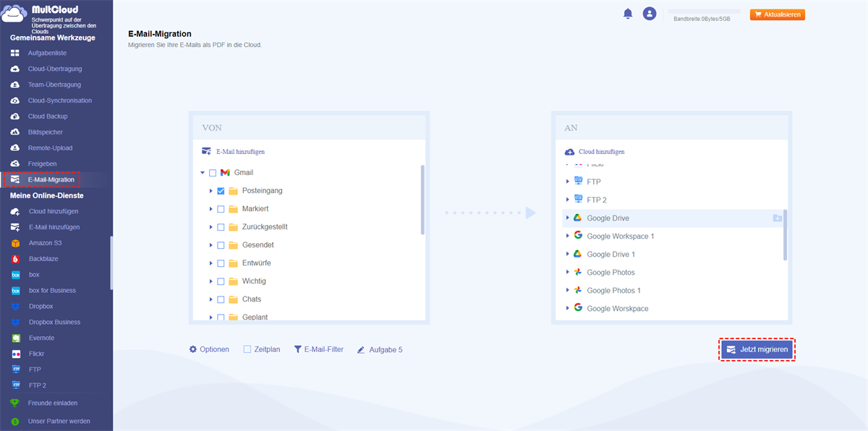Enable the Zeitplan checkbox
868x431 pixels.
[x=247, y=349]
